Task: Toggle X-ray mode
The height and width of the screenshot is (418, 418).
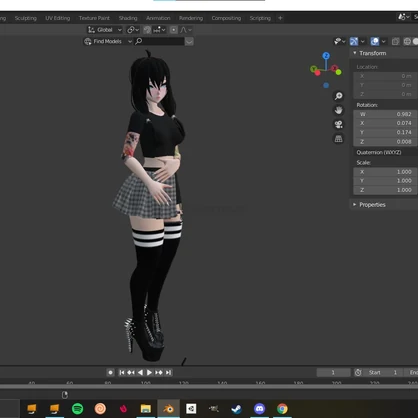Action: (x=396, y=41)
